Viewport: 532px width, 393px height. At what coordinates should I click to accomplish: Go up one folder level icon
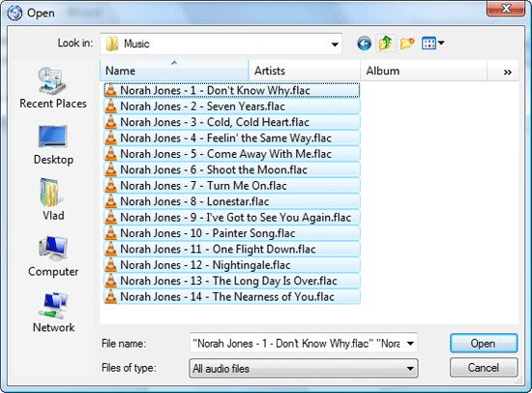click(x=386, y=44)
